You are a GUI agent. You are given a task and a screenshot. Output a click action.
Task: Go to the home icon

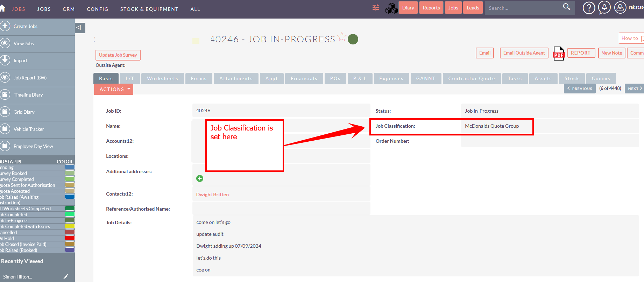coord(2,8)
